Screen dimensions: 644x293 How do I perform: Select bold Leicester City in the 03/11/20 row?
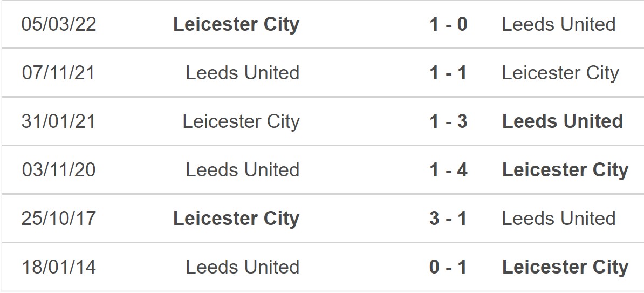pyautogui.click(x=565, y=170)
